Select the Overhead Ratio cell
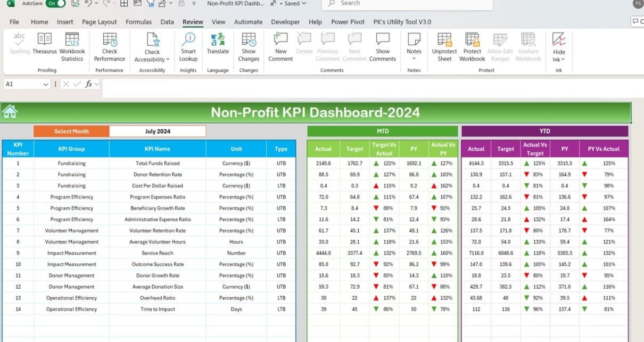Viewport: 644px width, 342px height. pos(158,298)
